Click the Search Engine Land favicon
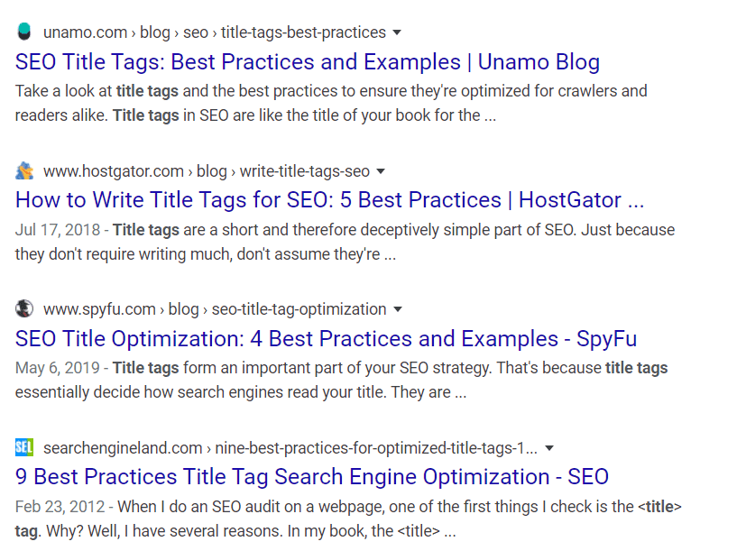 pyautogui.click(x=23, y=447)
